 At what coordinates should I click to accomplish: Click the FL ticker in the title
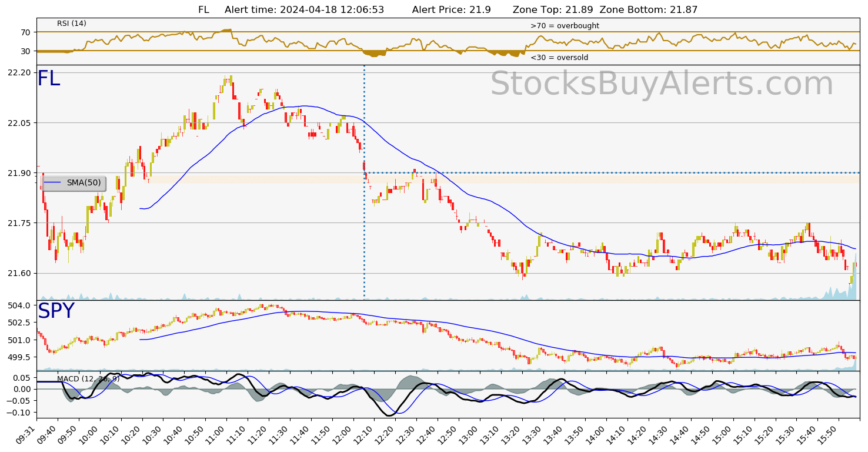(203, 10)
